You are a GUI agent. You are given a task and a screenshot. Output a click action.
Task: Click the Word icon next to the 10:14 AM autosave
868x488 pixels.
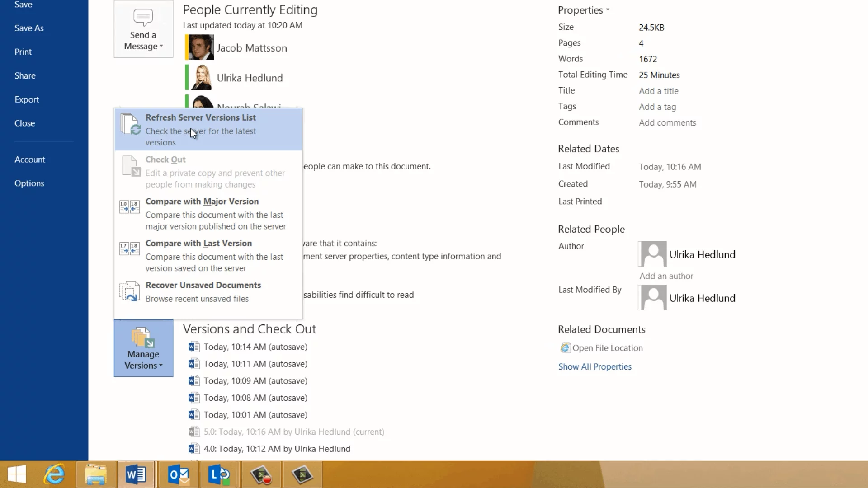point(194,347)
